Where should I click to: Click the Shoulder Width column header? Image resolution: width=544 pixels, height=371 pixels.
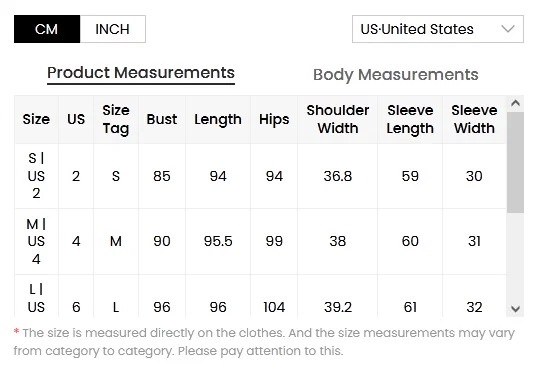coord(338,119)
